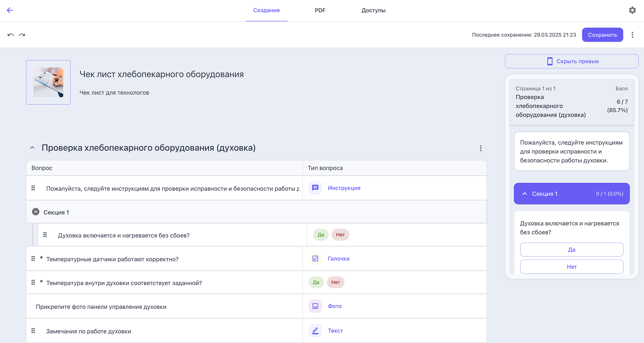The width and height of the screenshot is (644, 343).
Task: Collapse Секция 1 in the question table
Action: (36, 211)
